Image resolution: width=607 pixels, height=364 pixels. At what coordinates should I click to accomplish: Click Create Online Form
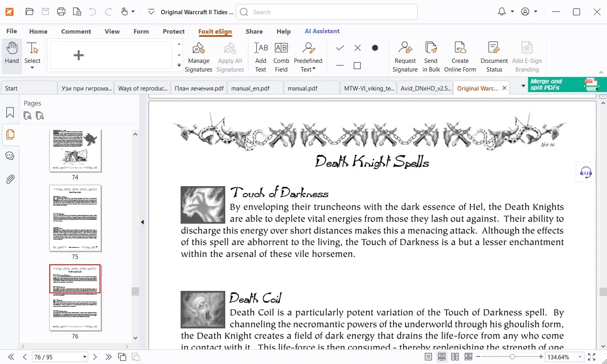click(460, 57)
